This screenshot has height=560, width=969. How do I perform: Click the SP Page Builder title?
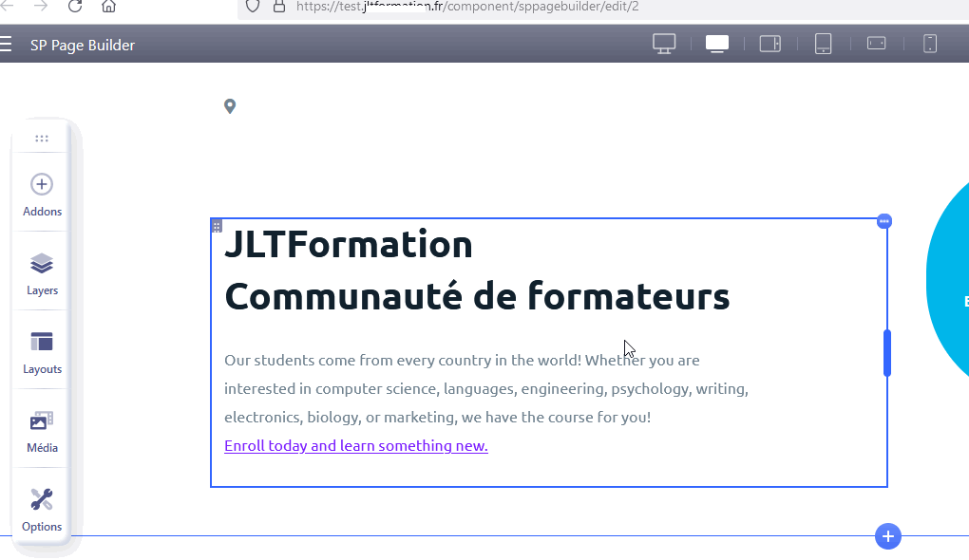(x=83, y=45)
